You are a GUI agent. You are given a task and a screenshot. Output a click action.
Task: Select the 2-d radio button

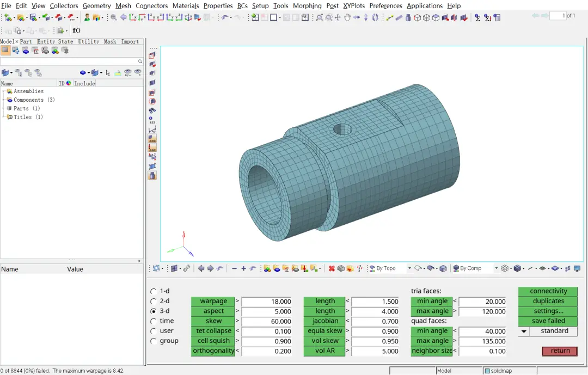click(x=154, y=301)
